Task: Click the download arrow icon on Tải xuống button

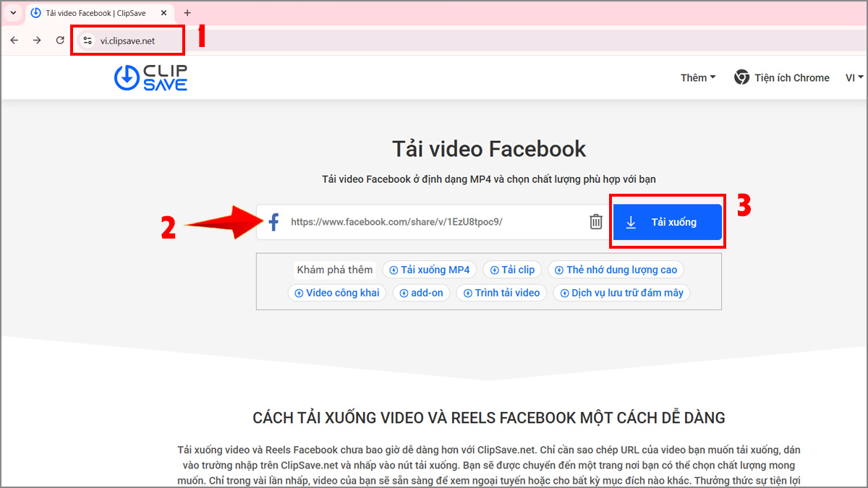Action: (x=631, y=221)
